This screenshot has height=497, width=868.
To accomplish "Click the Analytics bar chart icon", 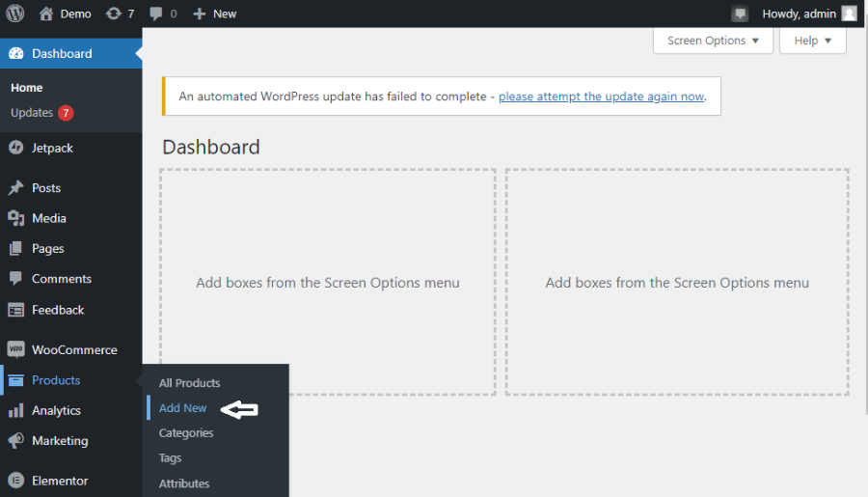I will (16, 410).
